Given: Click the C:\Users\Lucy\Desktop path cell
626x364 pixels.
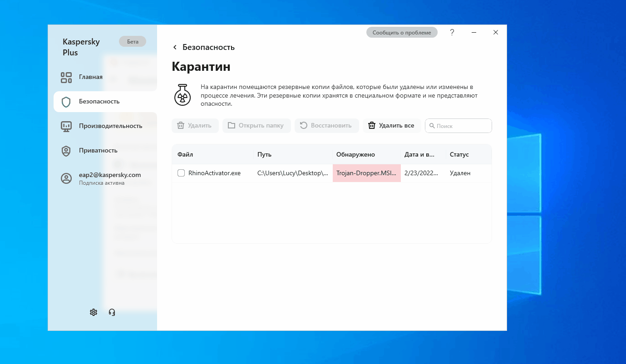Looking at the screenshot, I should pyautogui.click(x=293, y=173).
